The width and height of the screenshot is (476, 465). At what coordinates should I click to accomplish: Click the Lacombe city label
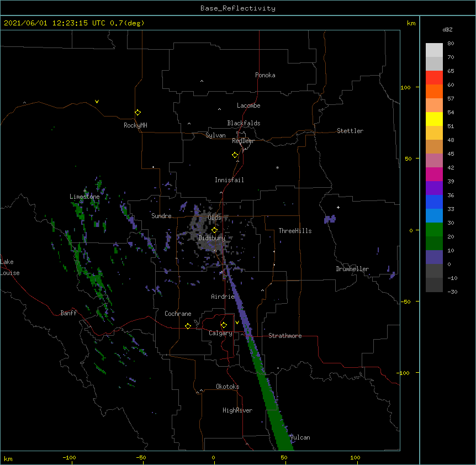[x=248, y=105]
